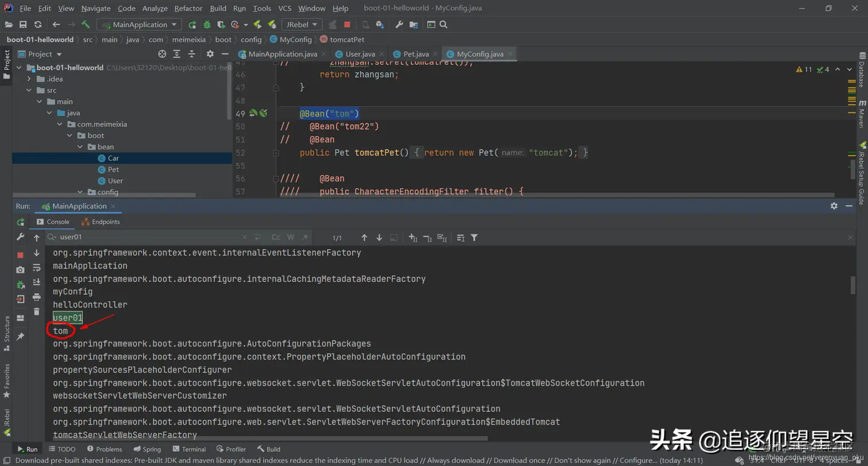Open Settings via the wrench toolbar icon
Viewport: 868px width, 466px height.
400,25
